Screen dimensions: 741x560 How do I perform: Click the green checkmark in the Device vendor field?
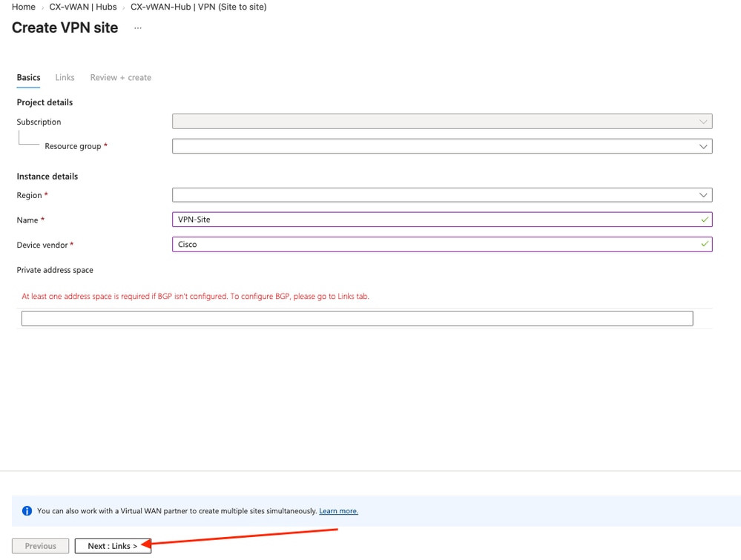click(705, 244)
